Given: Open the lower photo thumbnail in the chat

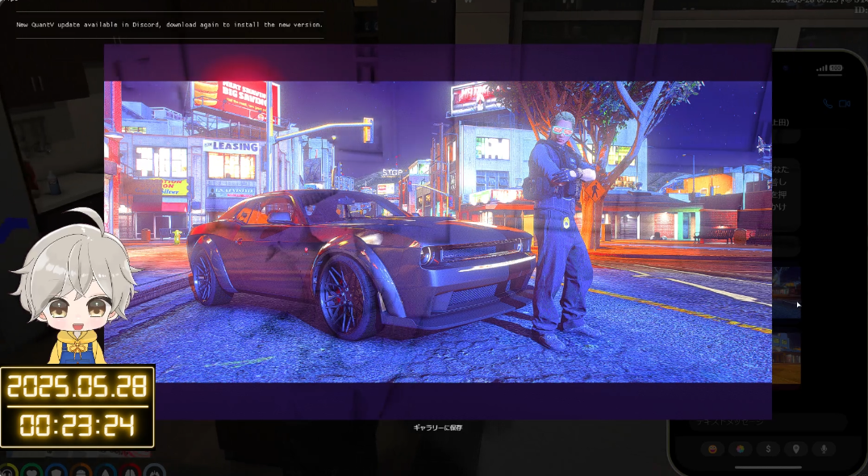Looking at the screenshot, I should [x=787, y=358].
